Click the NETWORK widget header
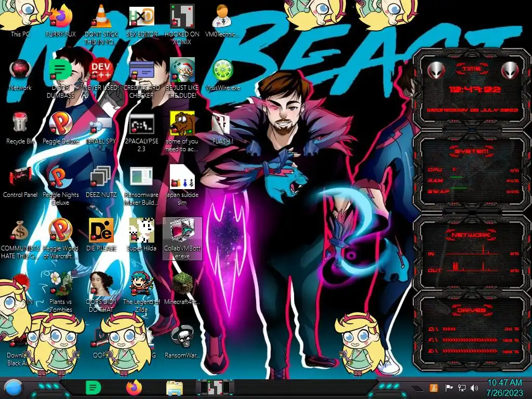This screenshot has width=532, height=399. pyautogui.click(x=472, y=234)
